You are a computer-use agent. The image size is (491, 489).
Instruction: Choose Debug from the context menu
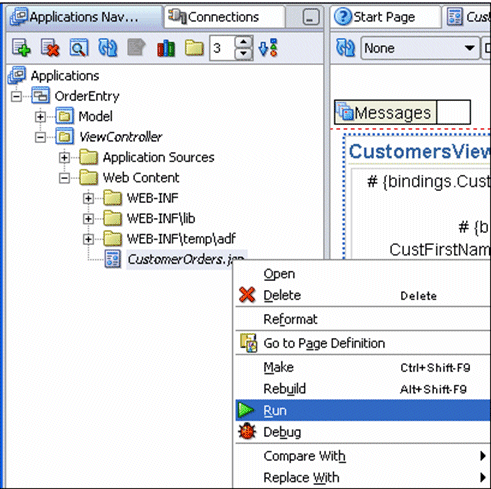[x=363, y=432]
